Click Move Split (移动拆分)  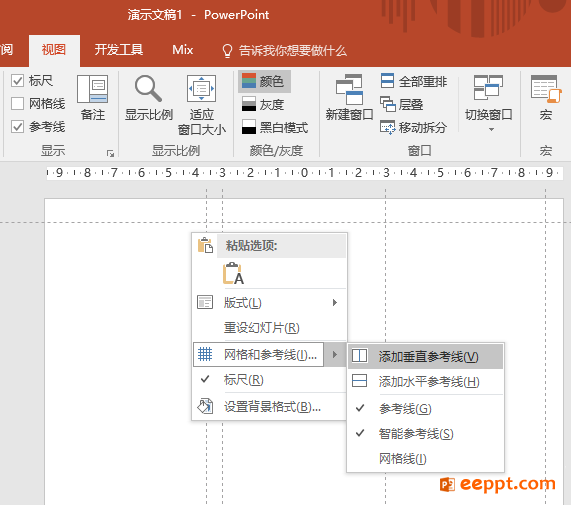(413, 127)
